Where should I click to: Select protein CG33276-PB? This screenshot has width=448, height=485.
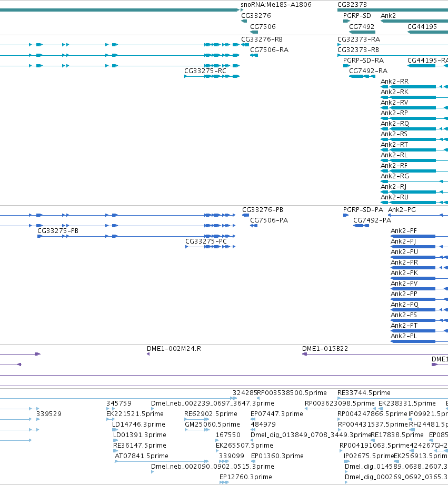click(263, 210)
